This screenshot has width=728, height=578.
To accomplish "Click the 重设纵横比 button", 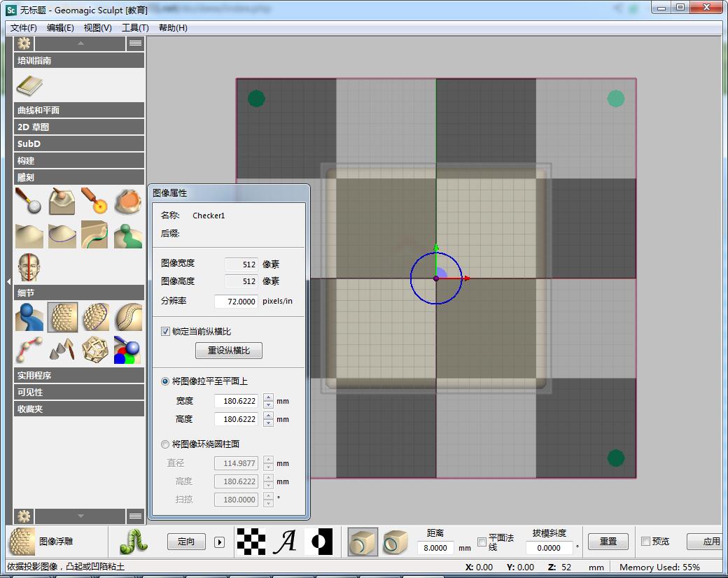I will point(228,350).
